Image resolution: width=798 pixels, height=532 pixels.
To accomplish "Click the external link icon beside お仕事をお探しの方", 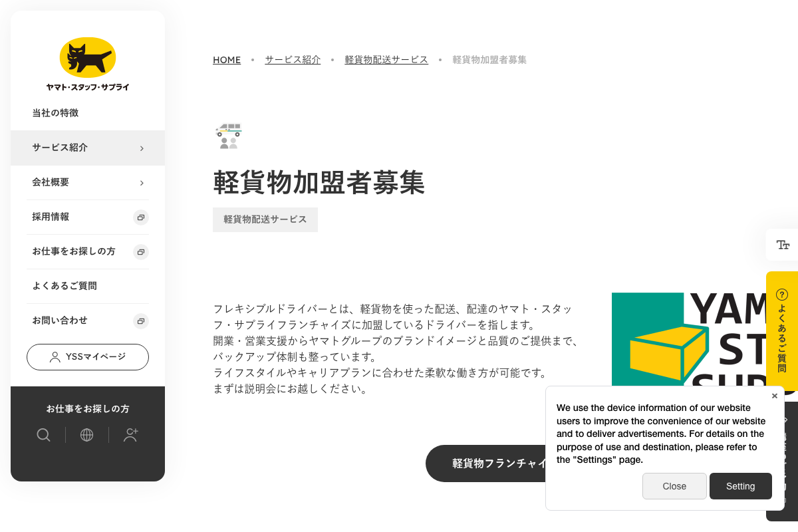I will point(140,252).
